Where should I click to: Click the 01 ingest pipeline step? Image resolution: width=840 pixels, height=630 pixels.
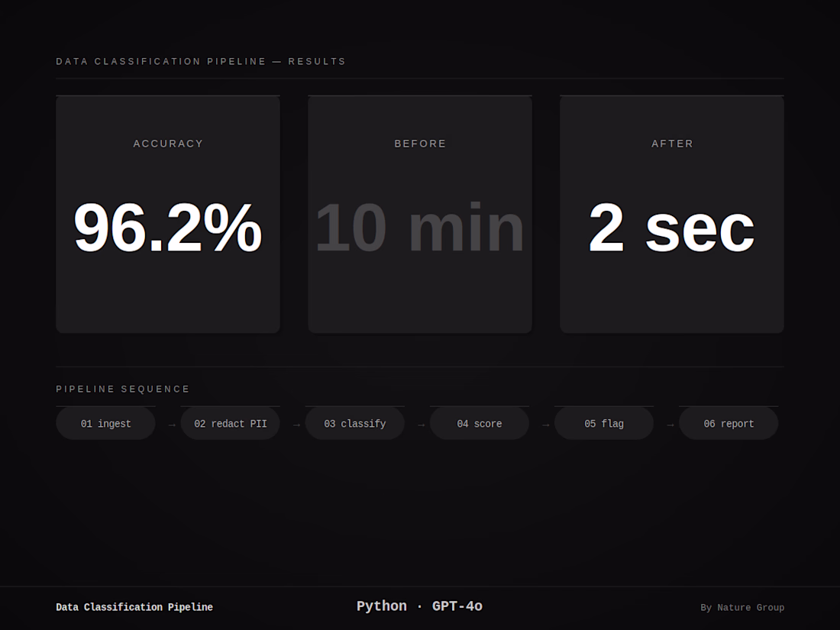[105, 424]
